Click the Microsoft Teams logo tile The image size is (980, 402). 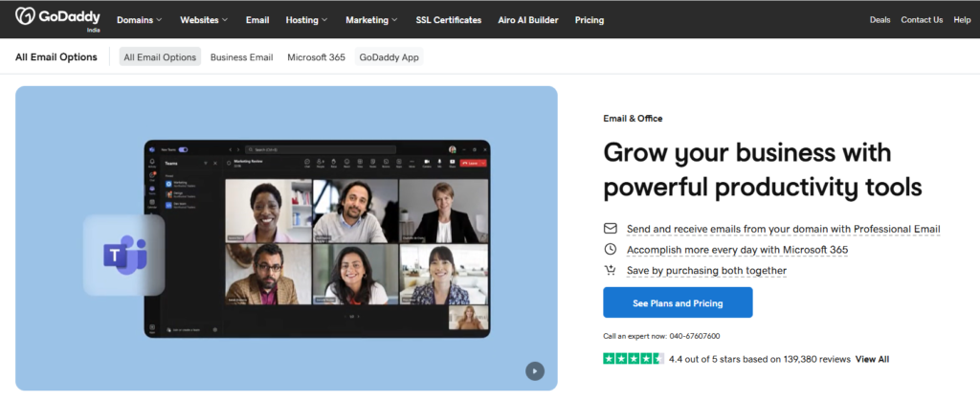(123, 256)
